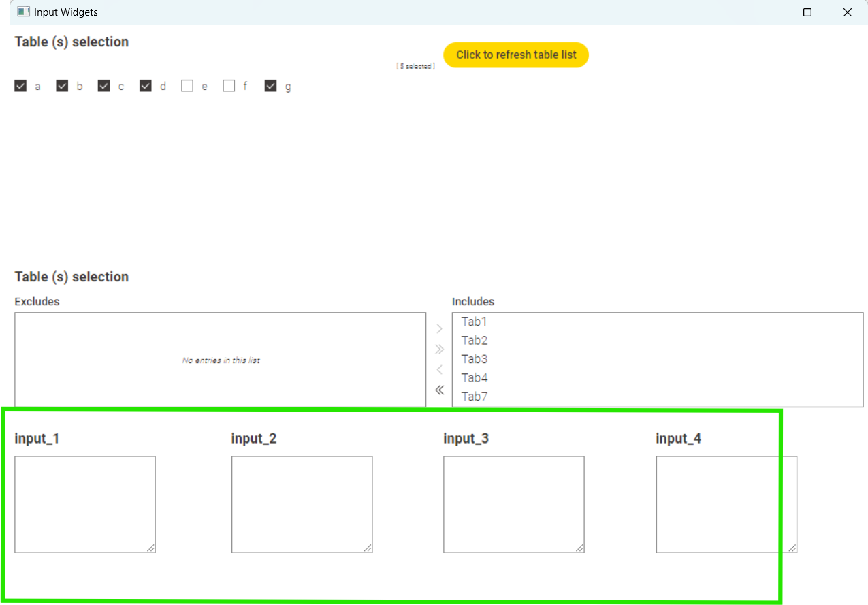The width and height of the screenshot is (868, 605).
Task: Click the single left arrow between lists
Action: point(439,370)
